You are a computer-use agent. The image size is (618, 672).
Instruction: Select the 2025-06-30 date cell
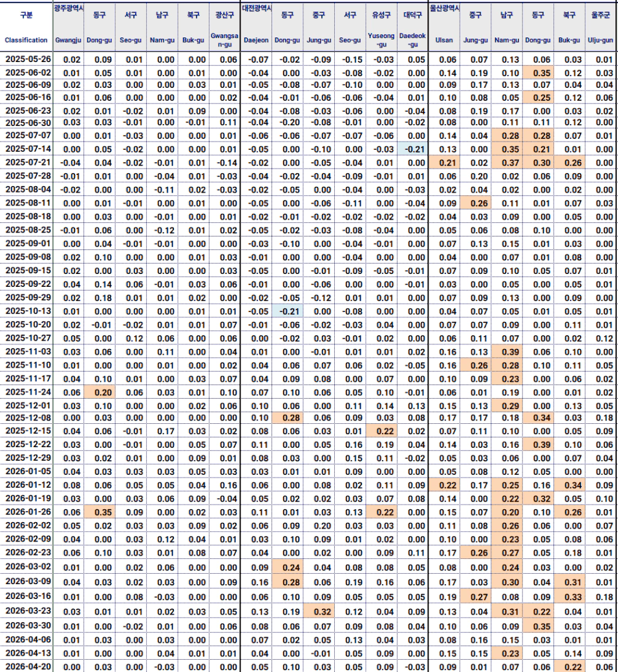[28, 123]
